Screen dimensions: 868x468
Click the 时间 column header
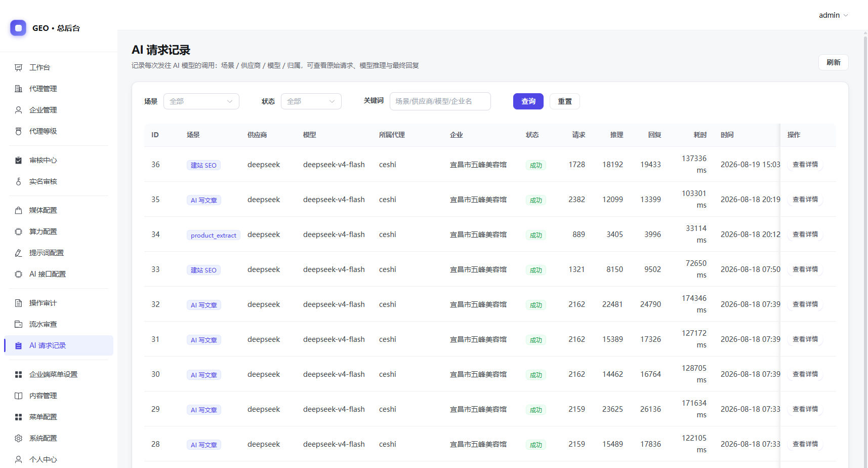point(727,135)
